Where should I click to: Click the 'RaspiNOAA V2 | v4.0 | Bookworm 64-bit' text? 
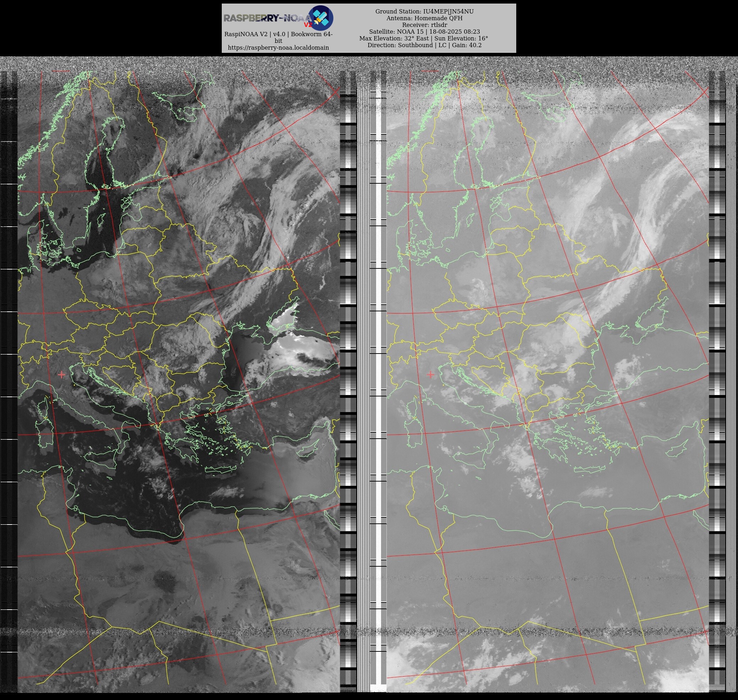pos(279,37)
